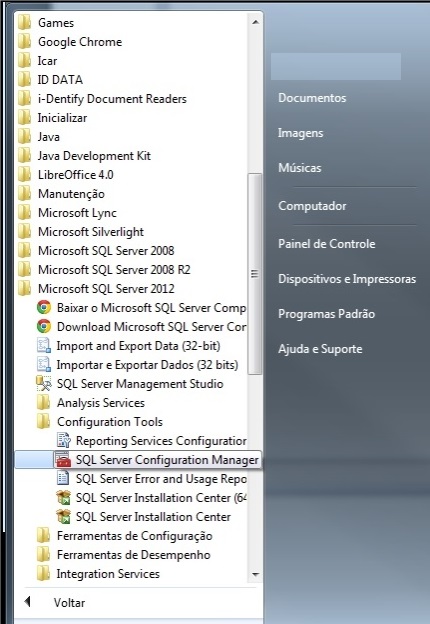Viewport: 430px width, 624px height.
Task: Click the icon of the SQL Server Installation Center entry without (64
Action: click(x=63, y=517)
